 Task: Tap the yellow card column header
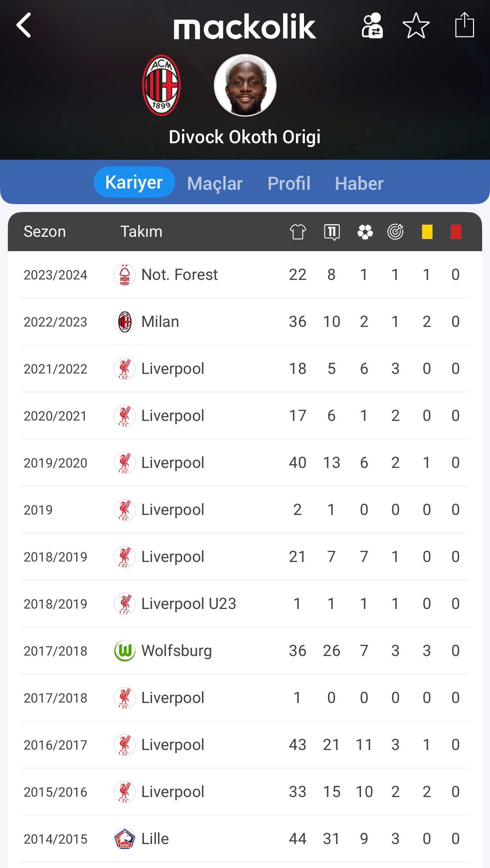tap(427, 232)
